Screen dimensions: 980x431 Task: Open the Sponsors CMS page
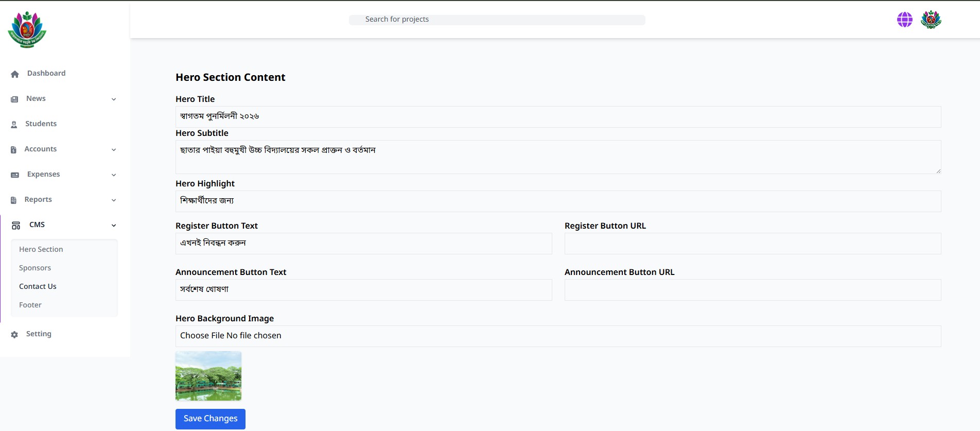coord(35,268)
